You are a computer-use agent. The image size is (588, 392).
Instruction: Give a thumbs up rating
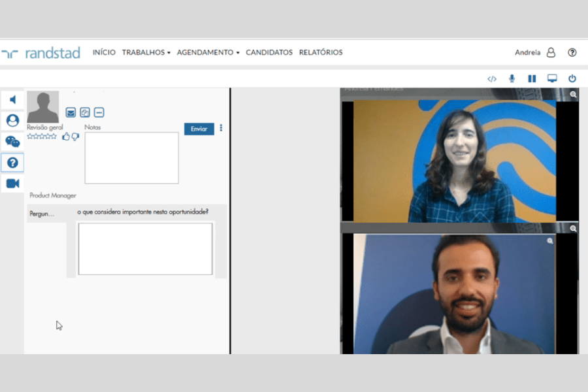coord(66,137)
